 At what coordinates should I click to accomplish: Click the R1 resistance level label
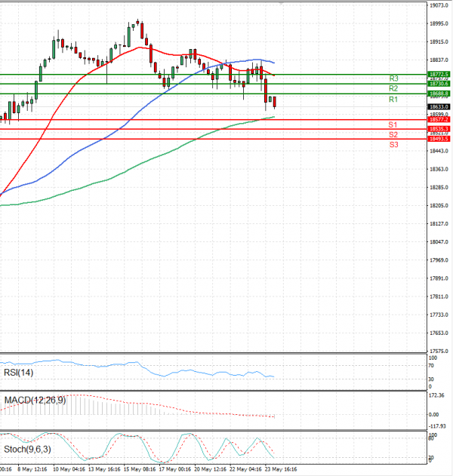(393, 100)
